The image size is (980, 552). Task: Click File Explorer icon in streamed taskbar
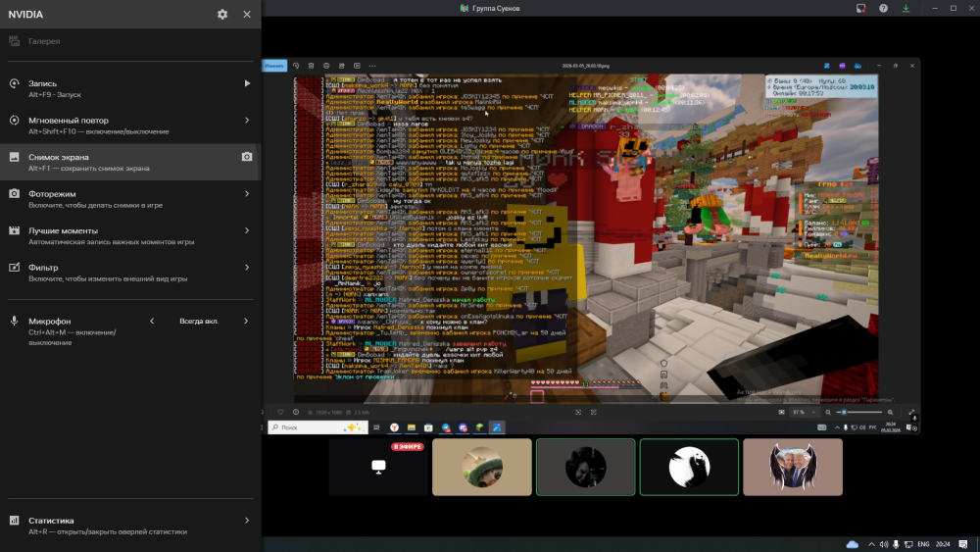pos(412,427)
